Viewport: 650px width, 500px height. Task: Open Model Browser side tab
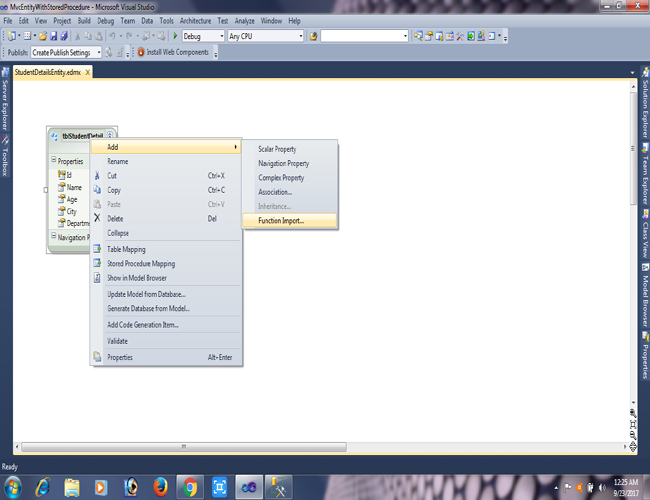645,295
